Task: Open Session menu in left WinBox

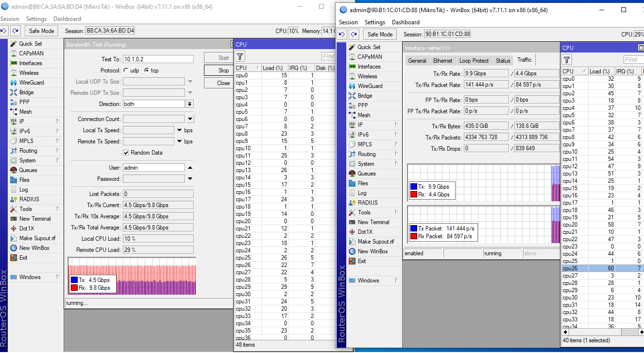Action: (10, 19)
